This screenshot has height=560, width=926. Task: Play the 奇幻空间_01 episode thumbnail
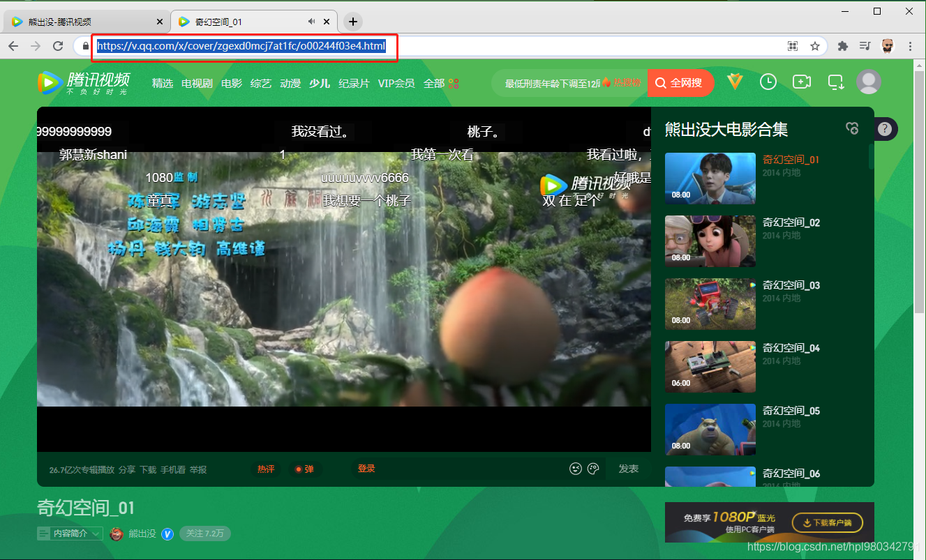[710, 178]
